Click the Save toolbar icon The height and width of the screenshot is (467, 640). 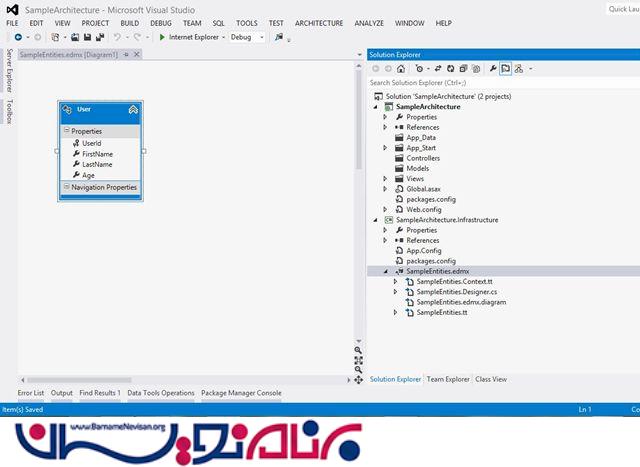pyautogui.click(x=87, y=37)
